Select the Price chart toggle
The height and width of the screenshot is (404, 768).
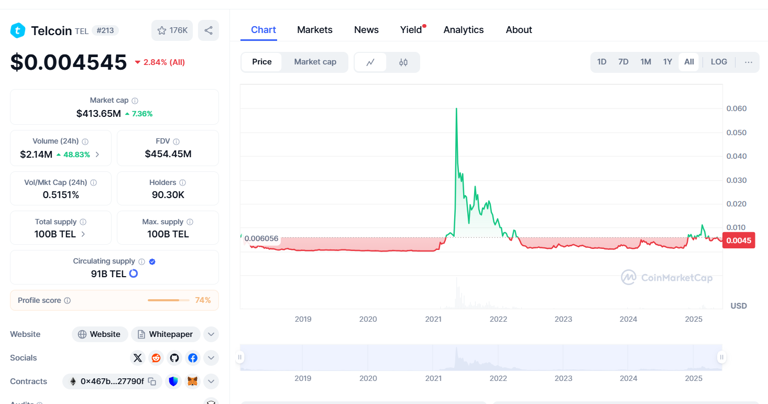click(x=262, y=62)
